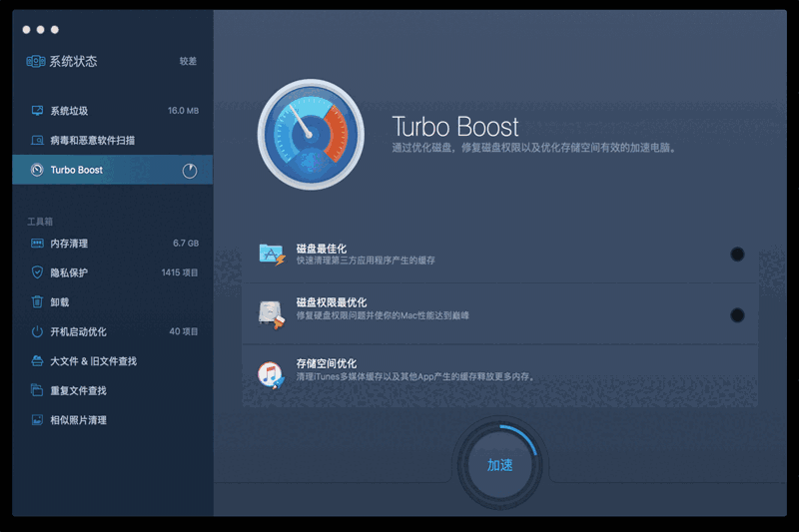This screenshot has width=799, height=532.
Task: Toggle the 磁盘权限最优化 option
Action: tap(737, 315)
